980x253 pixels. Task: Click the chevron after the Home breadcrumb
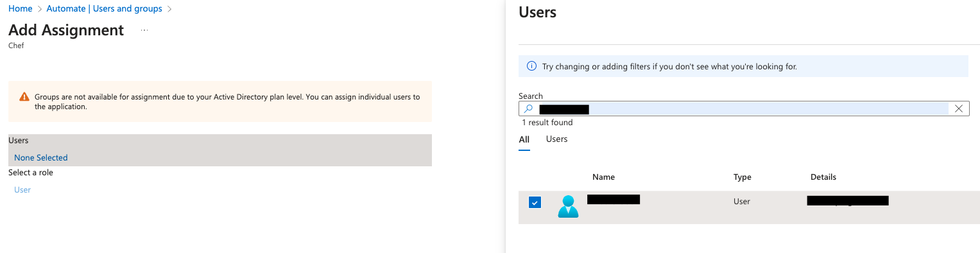point(40,9)
